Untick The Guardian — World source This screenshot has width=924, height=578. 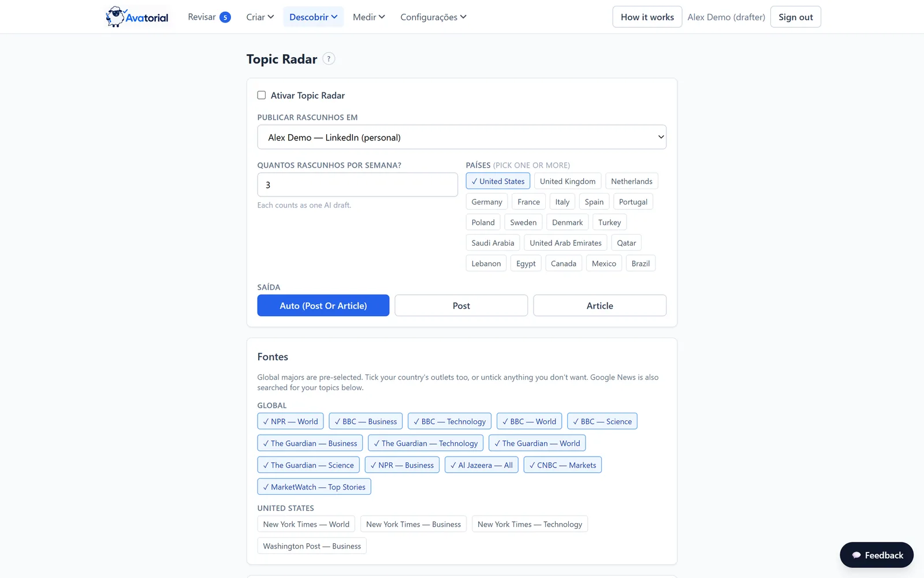(537, 443)
